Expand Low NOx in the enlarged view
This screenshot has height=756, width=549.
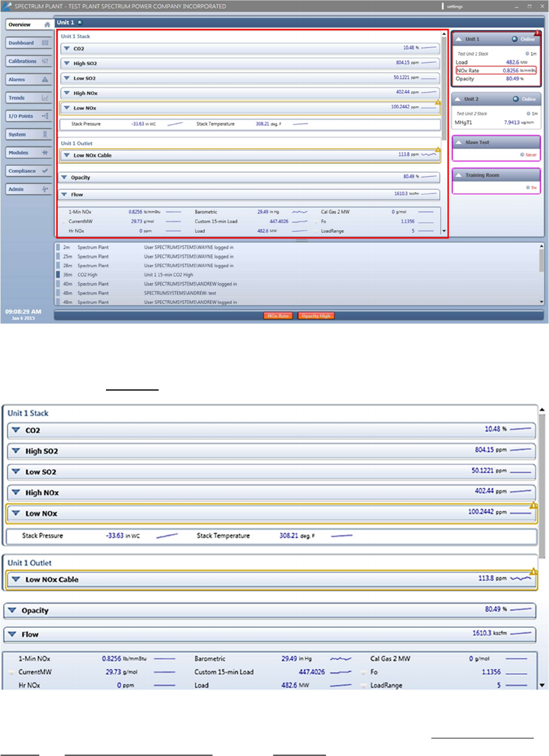click(16, 513)
